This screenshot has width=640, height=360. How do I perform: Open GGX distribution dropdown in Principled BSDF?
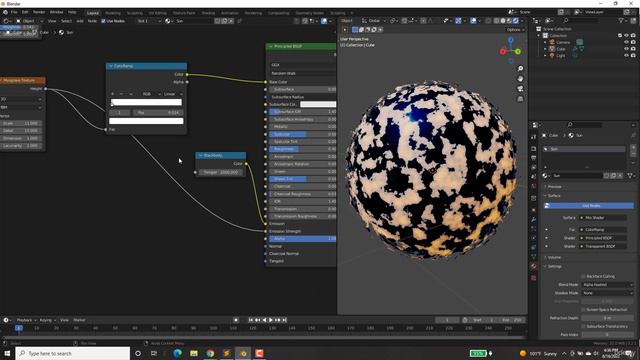302,65
